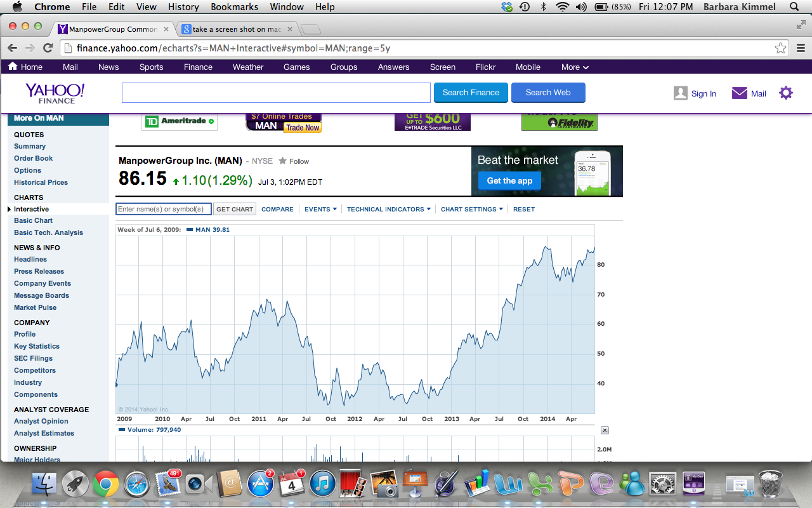
Task: Bookmark page with the star icon
Action: pyautogui.click(x=781, y=48)
